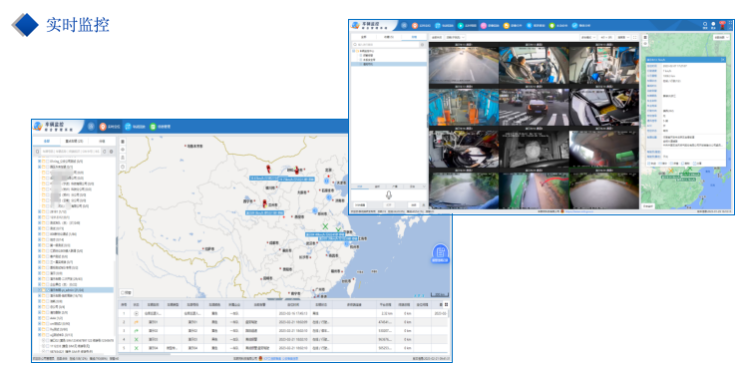This screenshot has width=755, height=379.
Task: Tick checkbox of the highlighted tree row in map window
Action: pos(48,290)
